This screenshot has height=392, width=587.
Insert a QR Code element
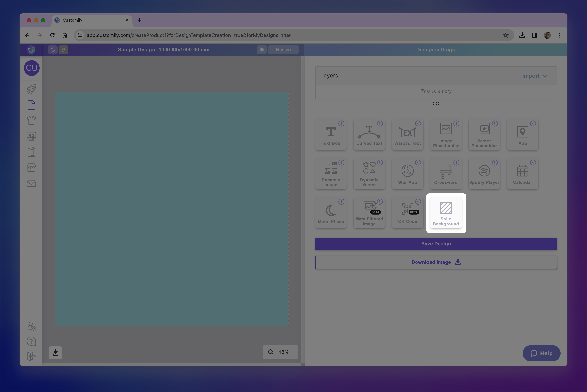tap(407, 213)
